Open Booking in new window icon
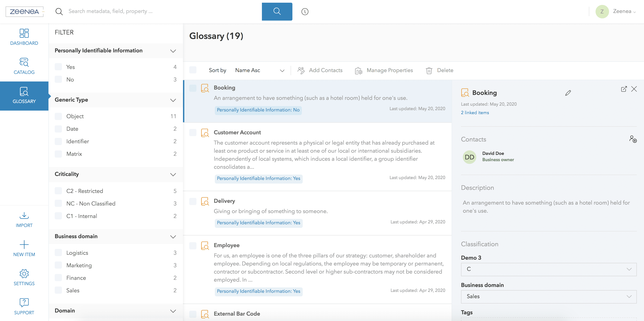Viewport: 644px width, 321px height. tap(624, 89)
